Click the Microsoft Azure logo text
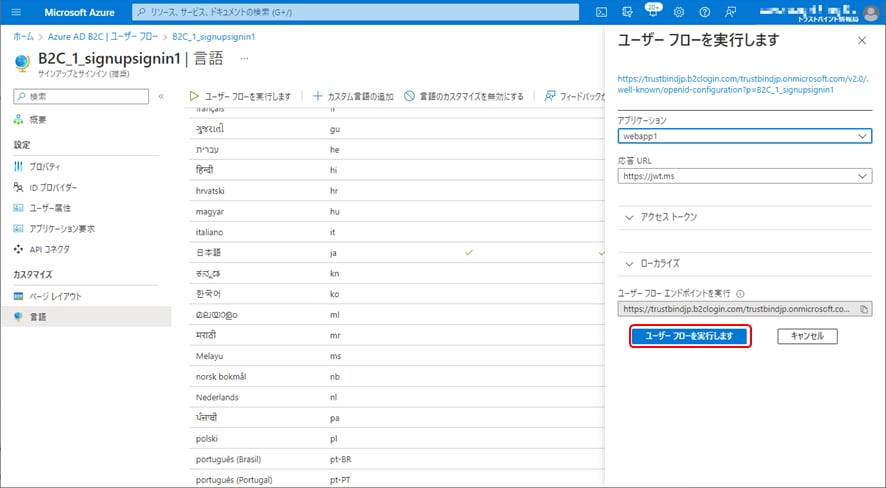Viewport: 886px width, 488px height. [79, 12]
